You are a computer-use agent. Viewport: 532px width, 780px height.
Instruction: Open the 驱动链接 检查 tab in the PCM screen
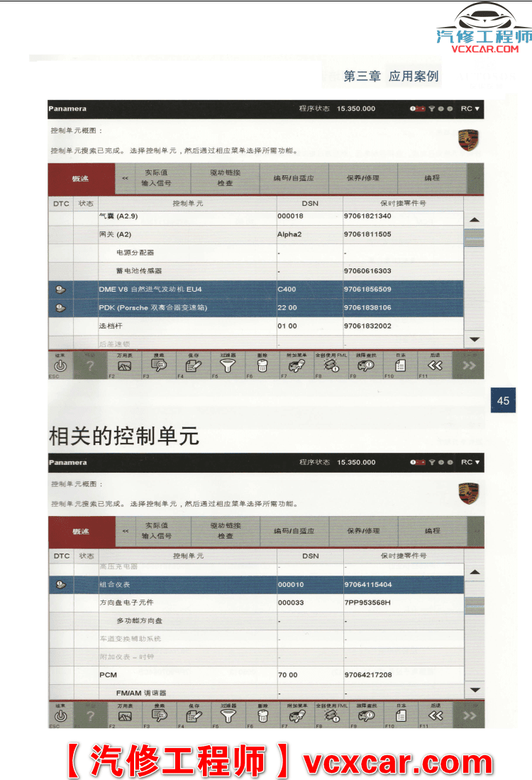pos(226,531)
